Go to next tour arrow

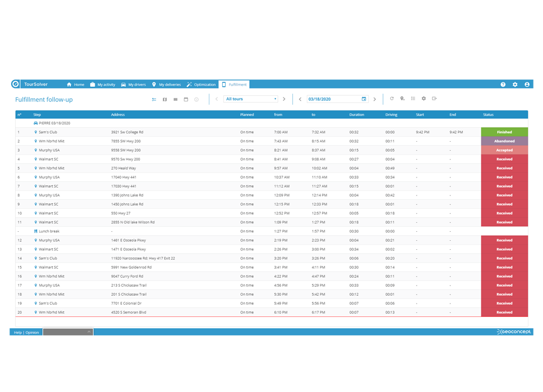[284, 99]
